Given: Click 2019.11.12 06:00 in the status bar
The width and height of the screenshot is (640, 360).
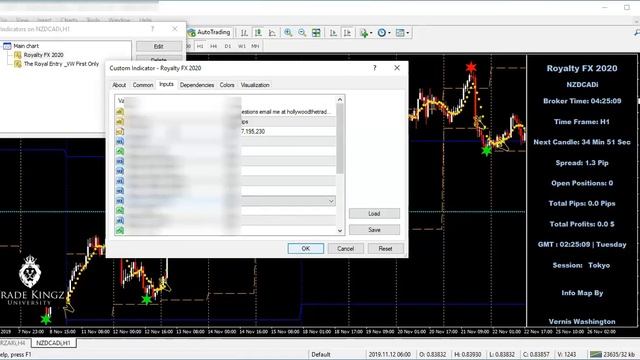Looking at the screenshot, I should (x=389, y=354).
